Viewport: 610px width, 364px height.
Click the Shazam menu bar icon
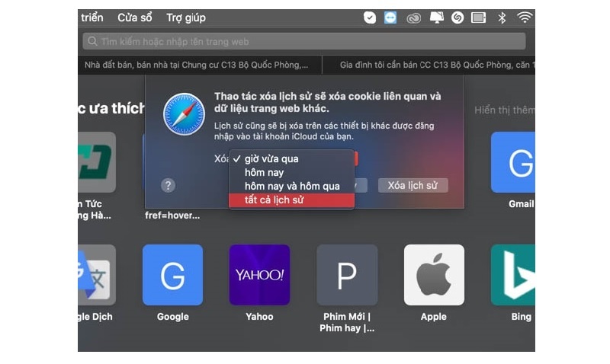coord(457,18)
